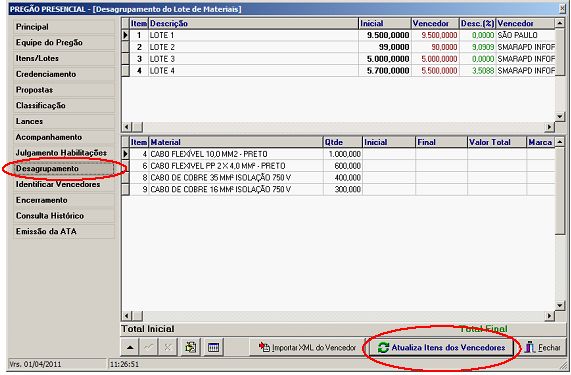The width and height of the screenshot is (571, 375).
Task: Open Acompanhamento section
Action: (x=64, y=137)
